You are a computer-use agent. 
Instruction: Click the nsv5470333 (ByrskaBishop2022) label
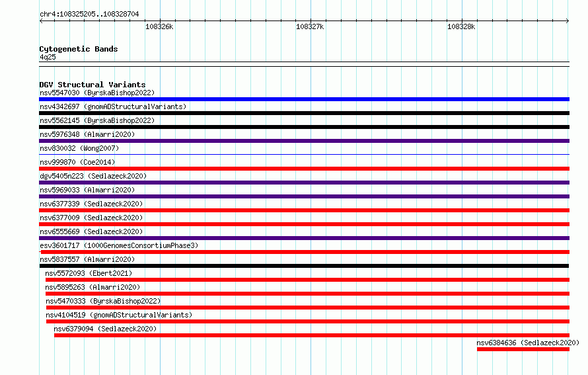click(103, 301)
